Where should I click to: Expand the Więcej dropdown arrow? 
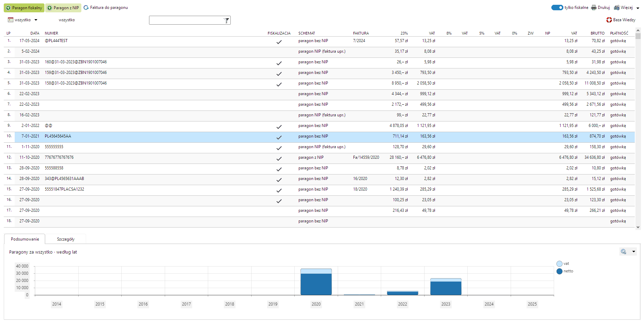[638, 8]
